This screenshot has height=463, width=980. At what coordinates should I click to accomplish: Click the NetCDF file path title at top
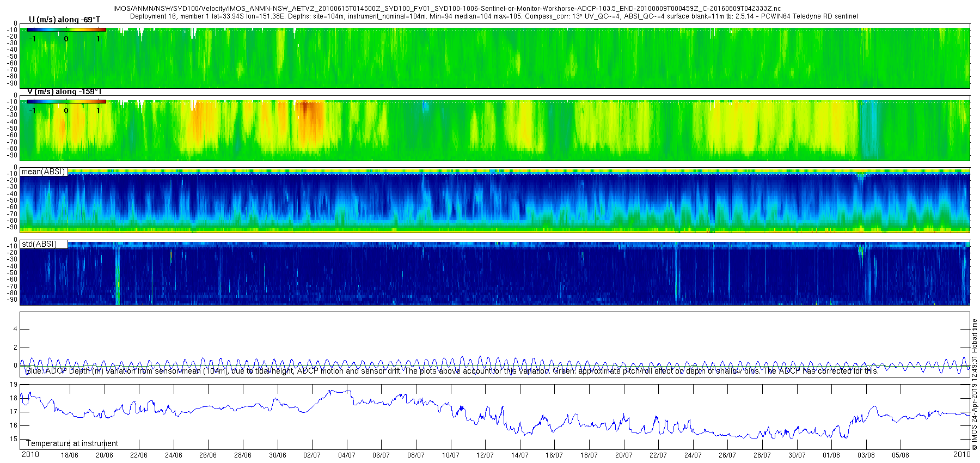(x=446, y=9)
